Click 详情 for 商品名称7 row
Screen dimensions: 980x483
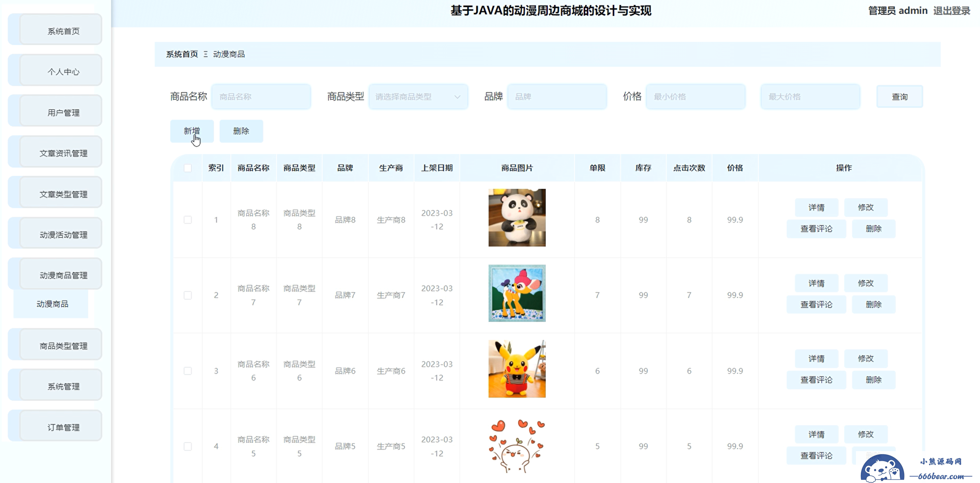pos(816,283)
